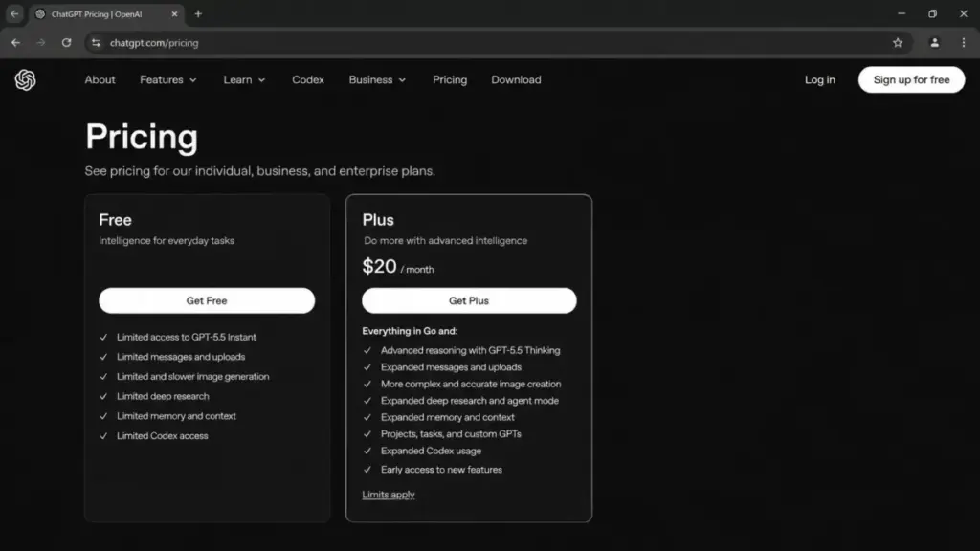Image resolution: width=980 pixels, height=551 pixels.
Task: Open the tab search arrow button
Action: (x=14, y=13)
